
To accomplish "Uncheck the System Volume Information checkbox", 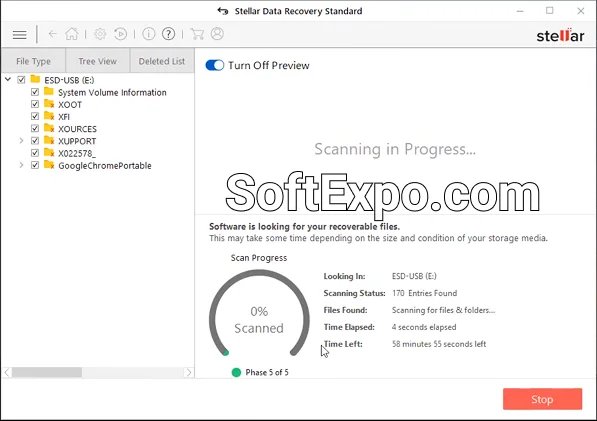I will coord(35,92).
